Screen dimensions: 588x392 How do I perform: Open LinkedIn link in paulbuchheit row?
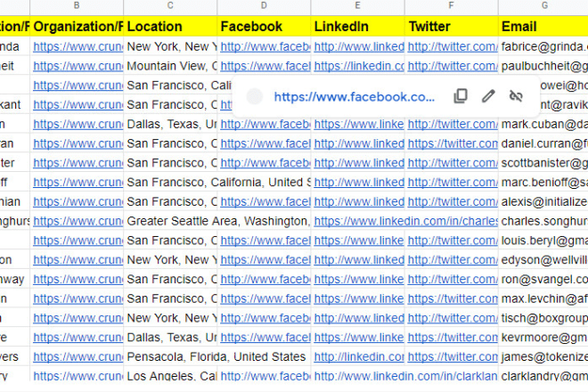click(359, 66)
